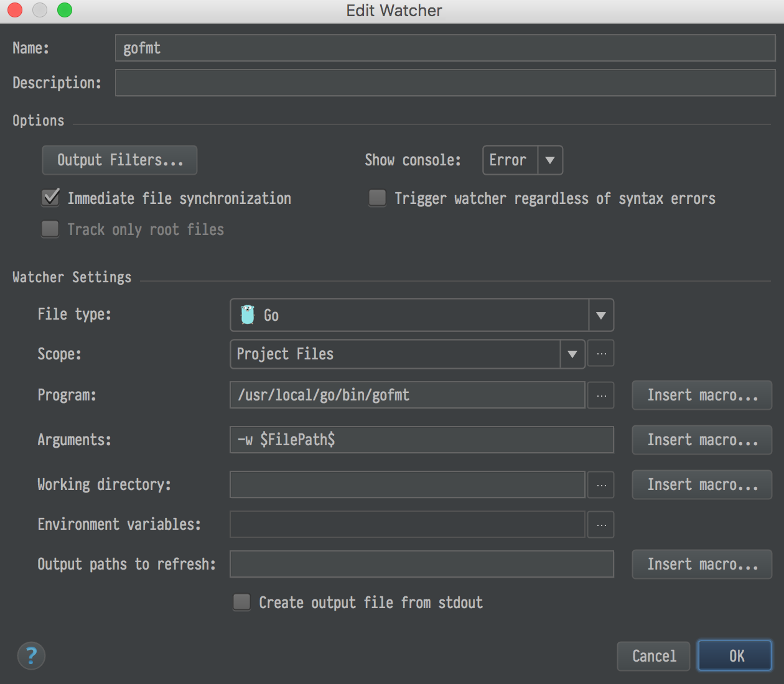Open the Environment variables editor button
Screen dimensions: 784x684
(x=601, y=525)
